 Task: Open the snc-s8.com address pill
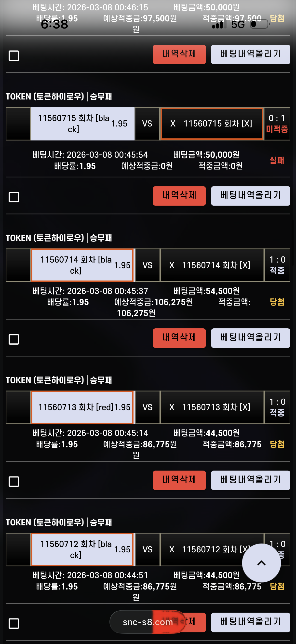148,622
